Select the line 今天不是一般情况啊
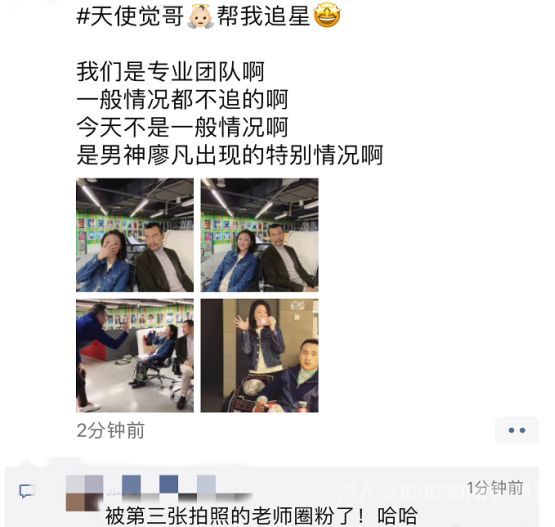 click(182, 127)
